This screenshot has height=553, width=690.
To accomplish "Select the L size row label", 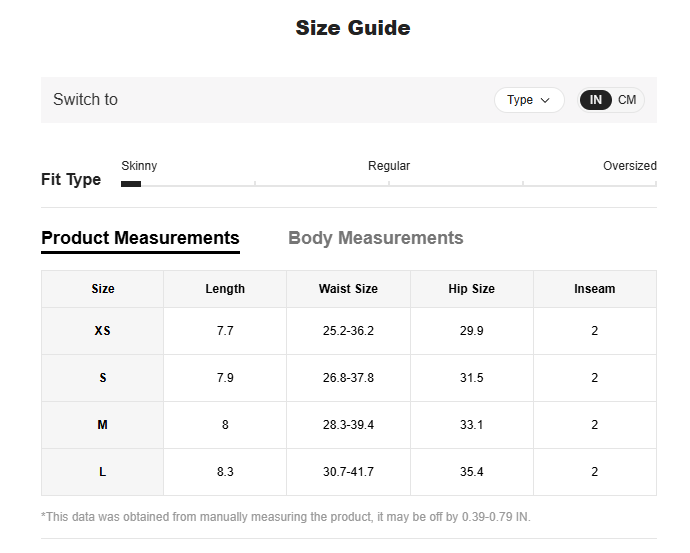I will (103, 472).
